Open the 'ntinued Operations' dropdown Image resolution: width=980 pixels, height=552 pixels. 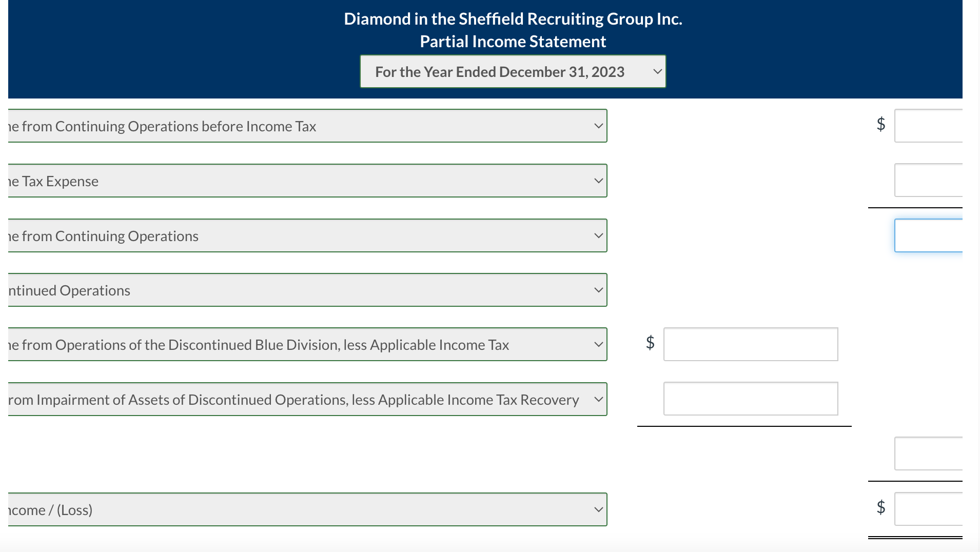[x=307, y=290]
